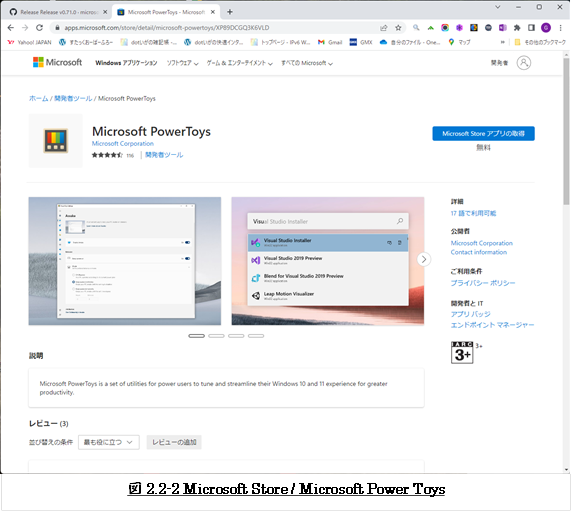The width and height of the screenshot is (571, 511).
Task: Open the Yahoo! JAPAN bookmark
Action: [29, 42]
